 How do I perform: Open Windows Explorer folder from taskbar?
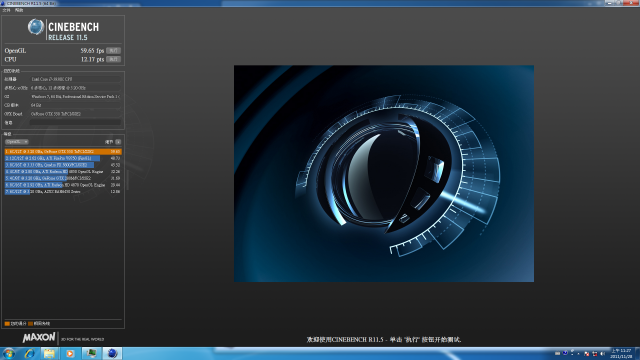click(x=49, y=353)
